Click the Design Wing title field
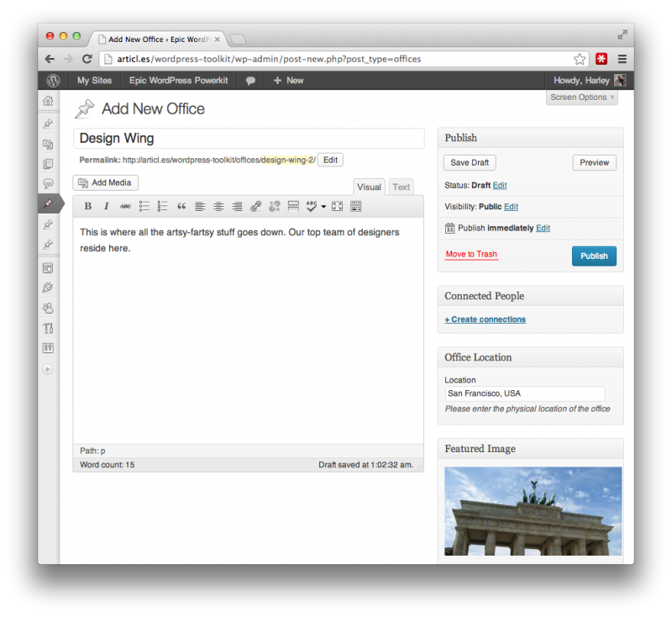672x617 pixels. coord(249,138)
